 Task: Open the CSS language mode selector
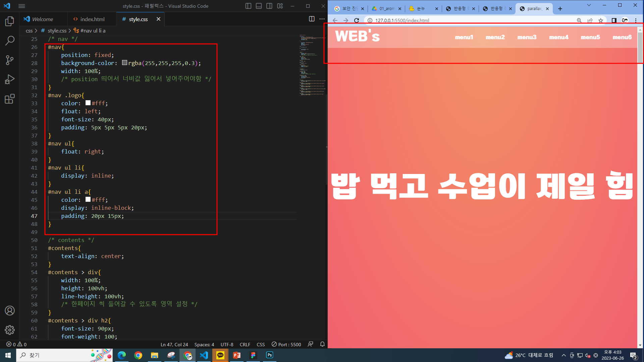pyautogui.click(x=261, y=345)
